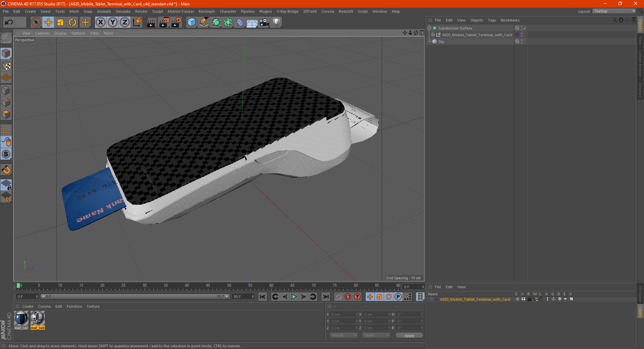
Task: Open the Sculpt menu
Action: pos(158,11)
